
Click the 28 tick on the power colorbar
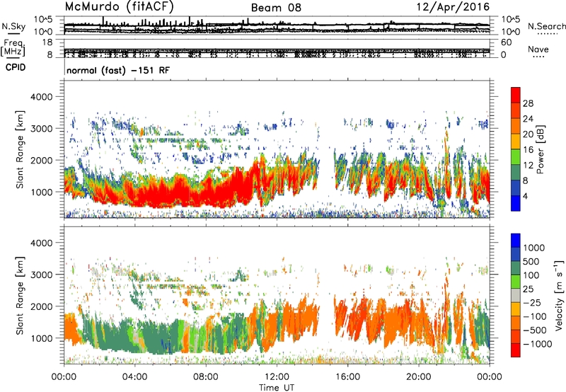point(528,103)
